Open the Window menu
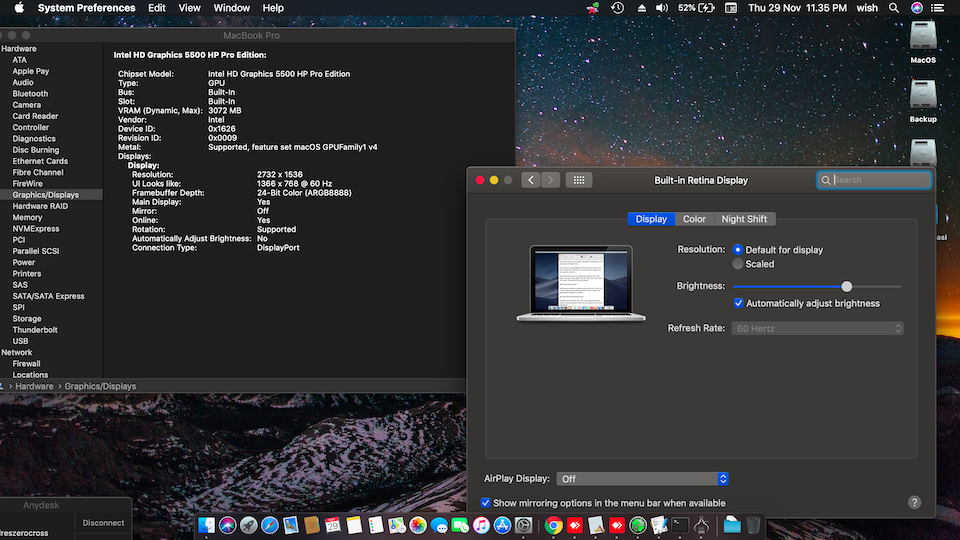The width and height of the screenshot is (960, 540). [x=231, y=8]
